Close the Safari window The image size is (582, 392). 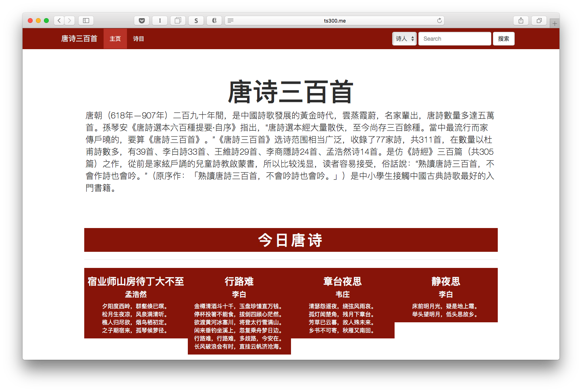pos(30,21)
